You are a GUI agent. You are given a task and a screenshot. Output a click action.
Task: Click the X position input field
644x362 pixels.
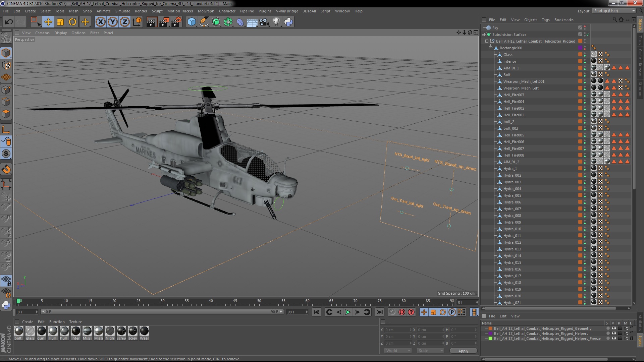(398, 330)
